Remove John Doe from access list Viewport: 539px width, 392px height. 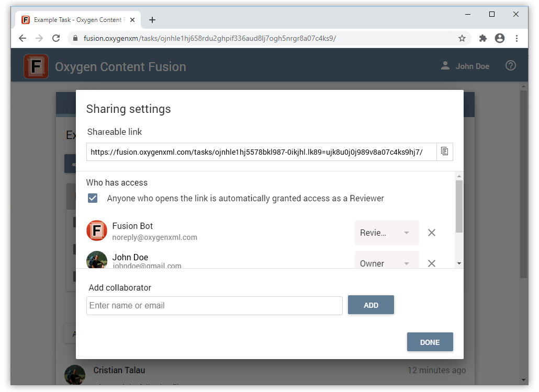pos(432,263)
